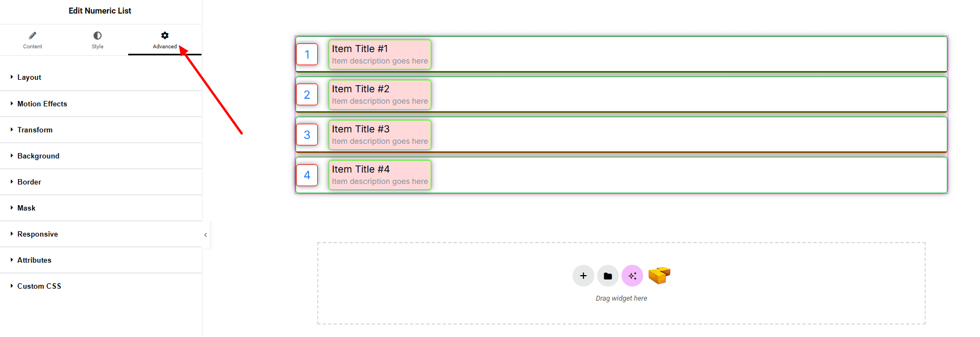980x337 pixels.
Task: Click the number 3 list badge
Action: point(307,135)
